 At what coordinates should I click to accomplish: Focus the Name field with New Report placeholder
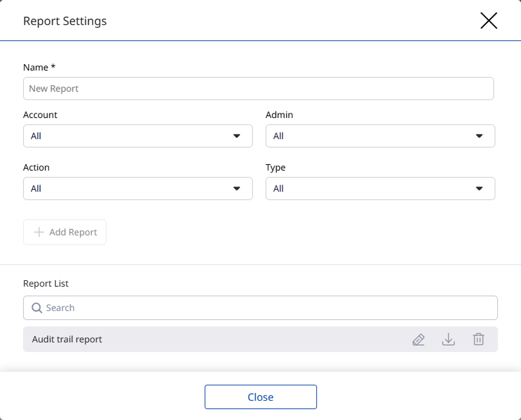[x=258, y=88]
